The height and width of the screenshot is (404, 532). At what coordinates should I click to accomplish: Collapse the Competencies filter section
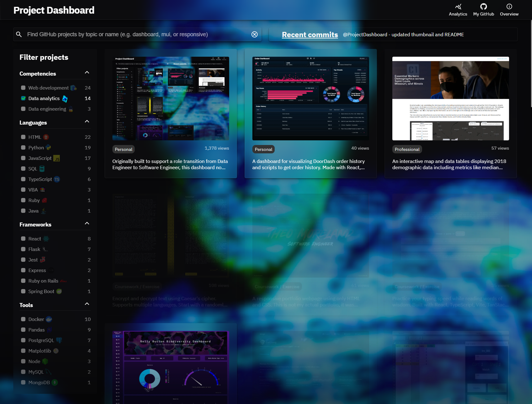pos(87,72)
